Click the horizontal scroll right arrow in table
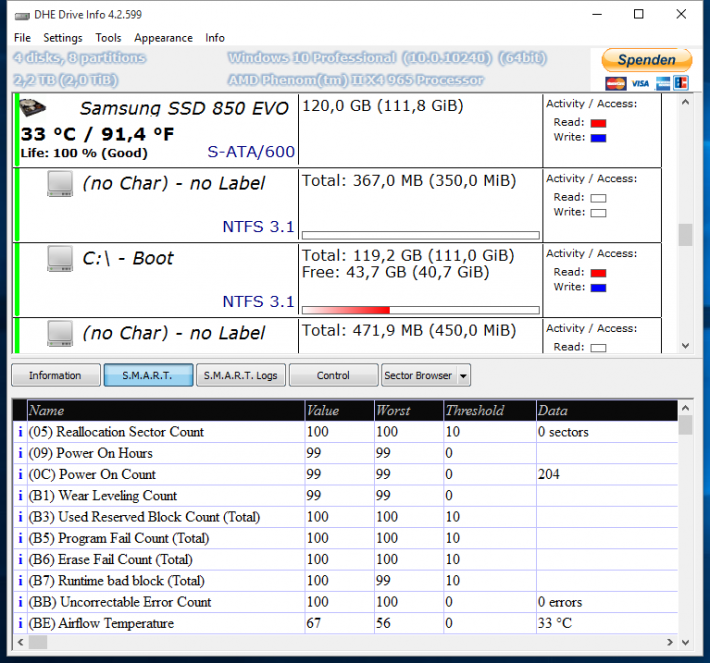Screen dimensions: 710x663 coord(670,642)
